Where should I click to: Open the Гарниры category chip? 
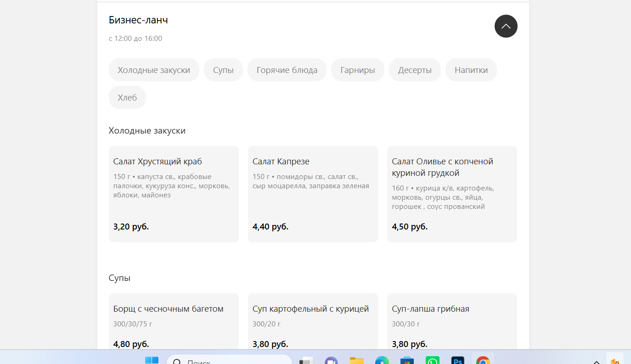[358, 70]
